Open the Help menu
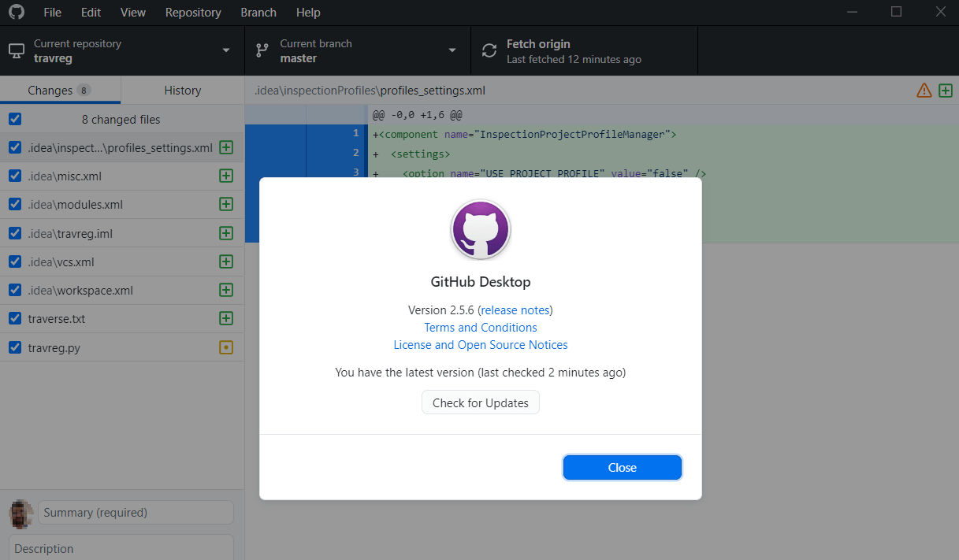The height and width of the screenshot is (560, 959). (308, 13)
